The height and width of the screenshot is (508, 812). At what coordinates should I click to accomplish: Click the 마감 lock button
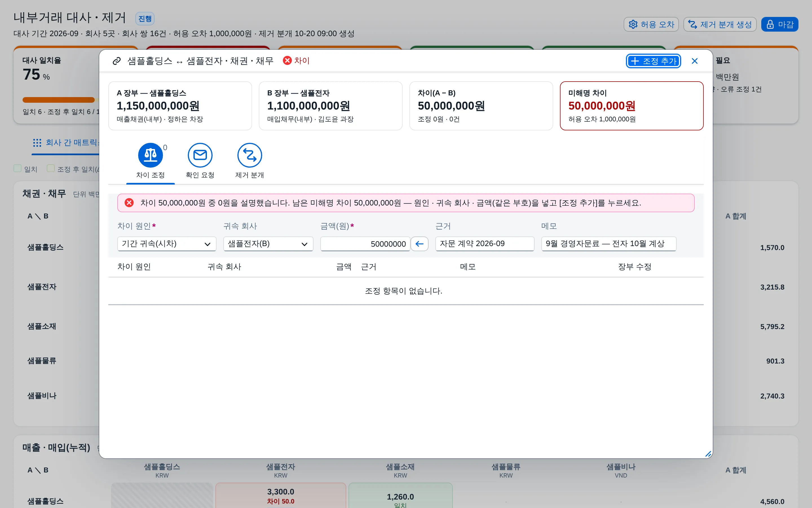point(780,24)
